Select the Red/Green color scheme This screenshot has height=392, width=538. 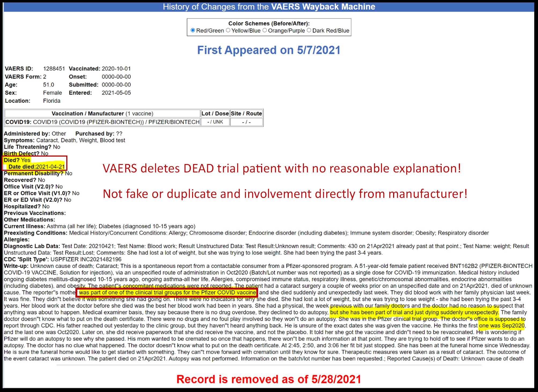tap(193, 30)
